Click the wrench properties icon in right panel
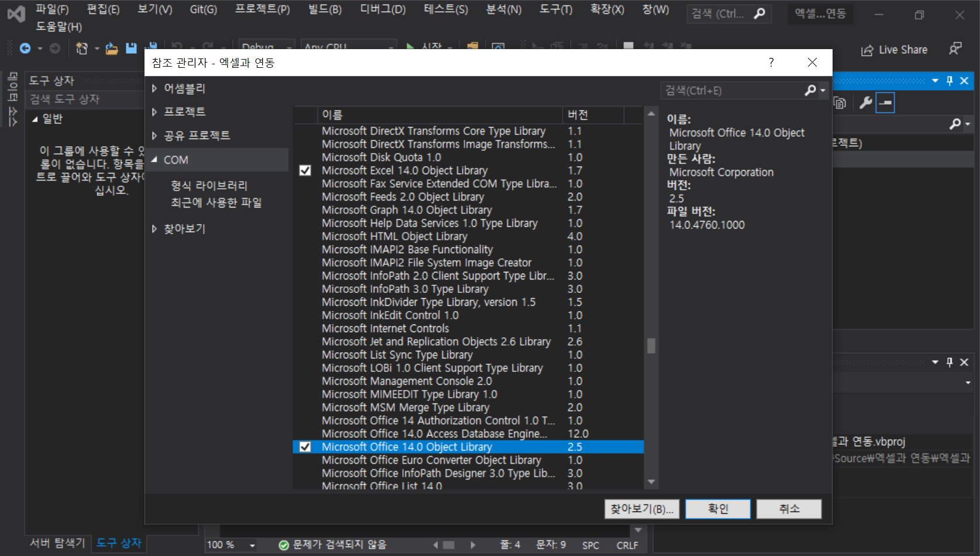This screenshot has height=556, width=980. click(865, 103)
